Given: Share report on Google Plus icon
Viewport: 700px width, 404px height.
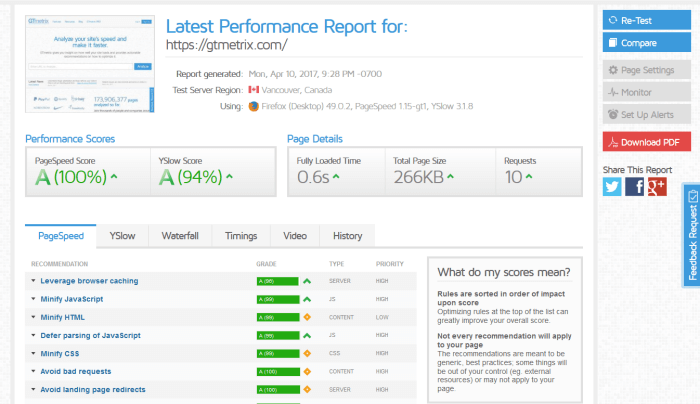Looking at the screenshot, I should (x=657, y=187).
